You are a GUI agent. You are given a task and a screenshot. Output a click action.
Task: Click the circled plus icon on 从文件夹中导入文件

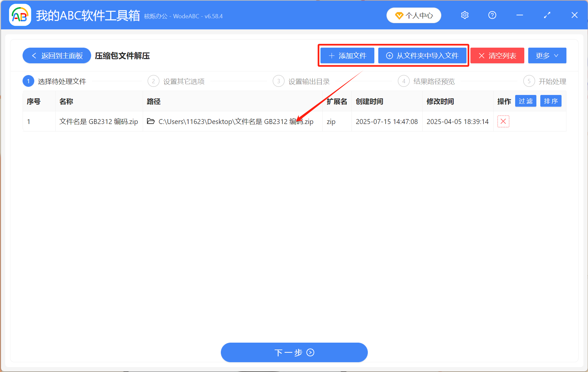click(x=389, y=55)
